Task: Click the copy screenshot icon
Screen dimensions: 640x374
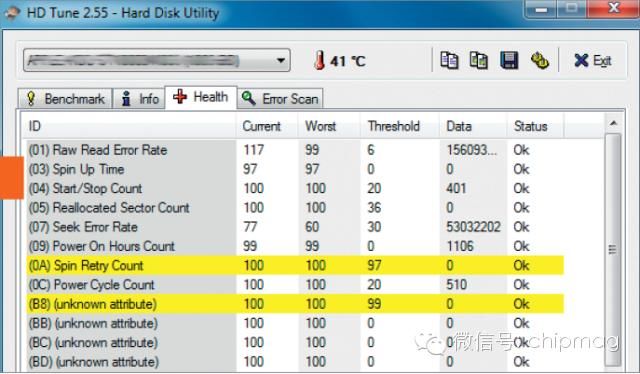Action: [x=479, y=60]
